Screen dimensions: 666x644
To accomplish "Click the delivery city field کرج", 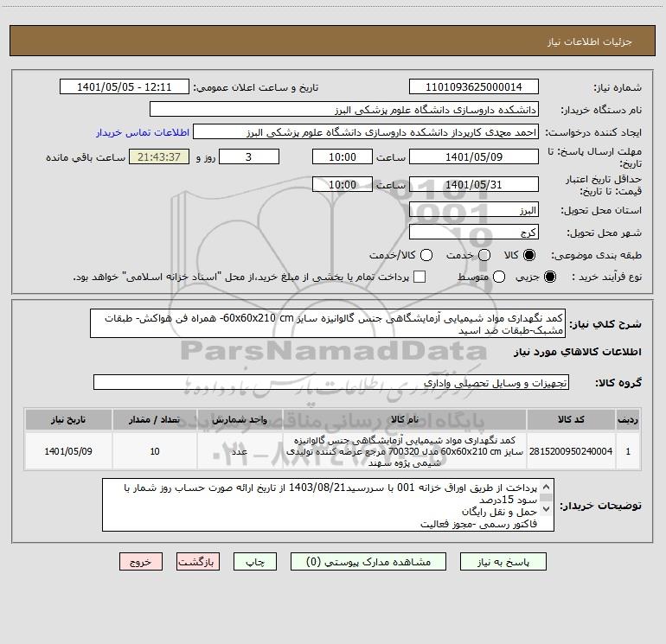I will tap(474, 232).
